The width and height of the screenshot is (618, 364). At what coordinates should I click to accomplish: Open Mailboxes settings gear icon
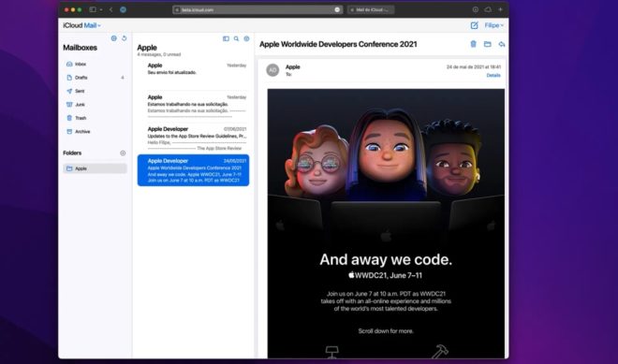point(114,38)
